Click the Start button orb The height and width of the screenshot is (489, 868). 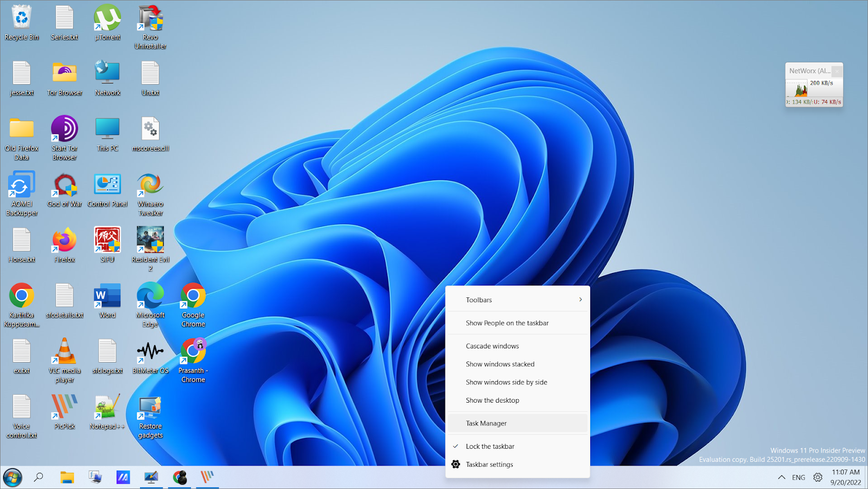12,478
